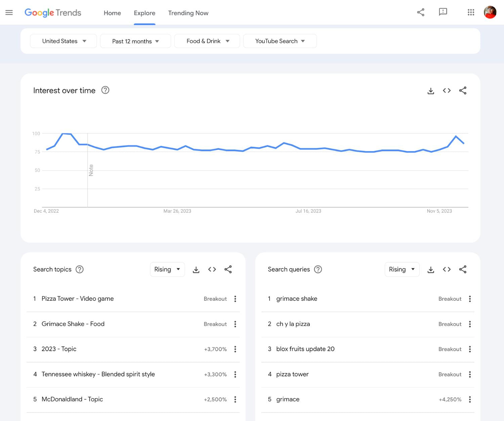Viewport: 504px width, 421px height.
Task: Open the account profile avatar
Action: pyautogui.click(x=490, y=12)
